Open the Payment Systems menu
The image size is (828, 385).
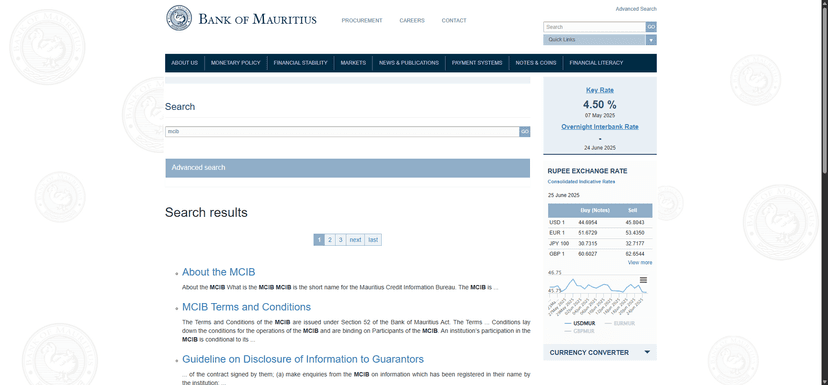pos(477,63)
